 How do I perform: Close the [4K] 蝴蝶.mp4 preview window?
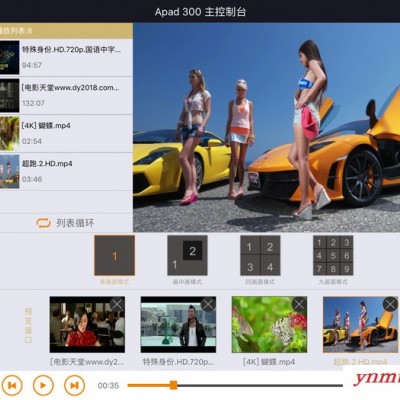pos(299,305)
